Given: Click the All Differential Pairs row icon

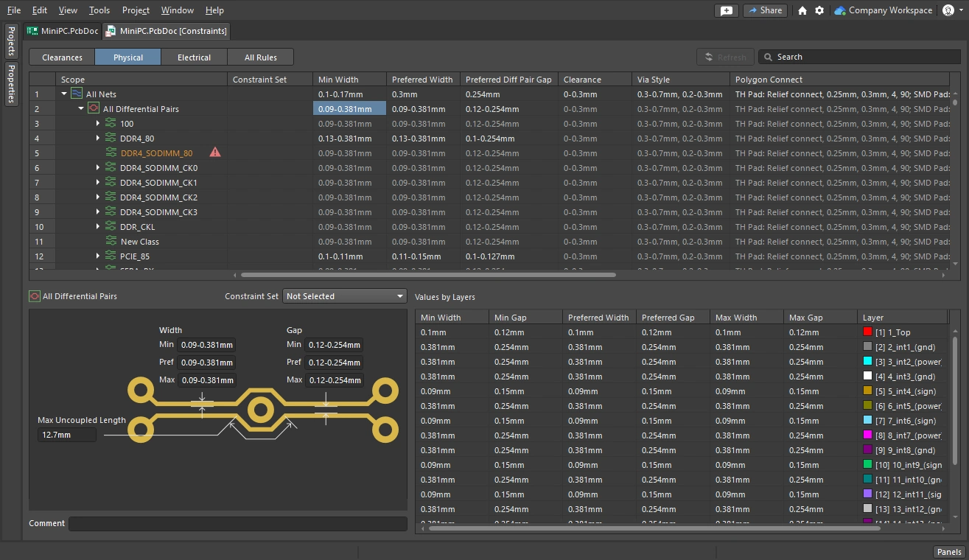Looking at the screenshot, I should pos(94,109).
